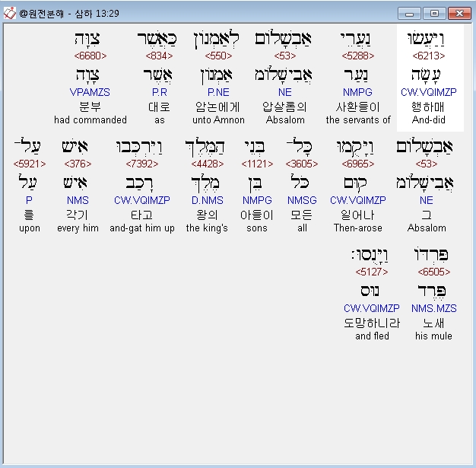Click Strong's number <1121>
Viewport: 476px width, 468px height.
tap(257, 164)
